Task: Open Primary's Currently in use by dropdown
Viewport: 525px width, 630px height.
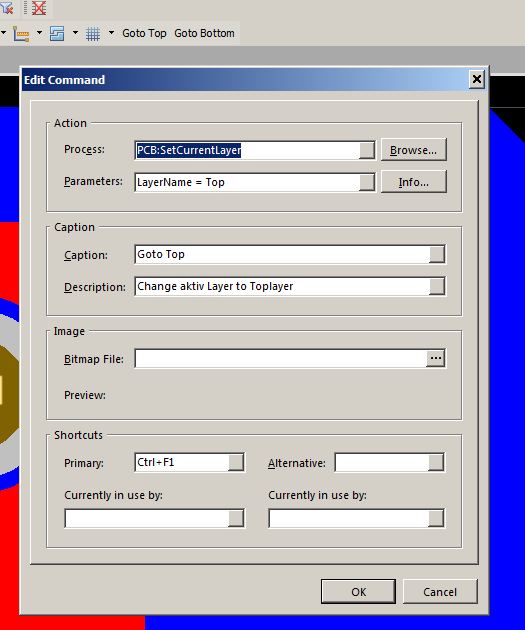Action: pos(236,518)
